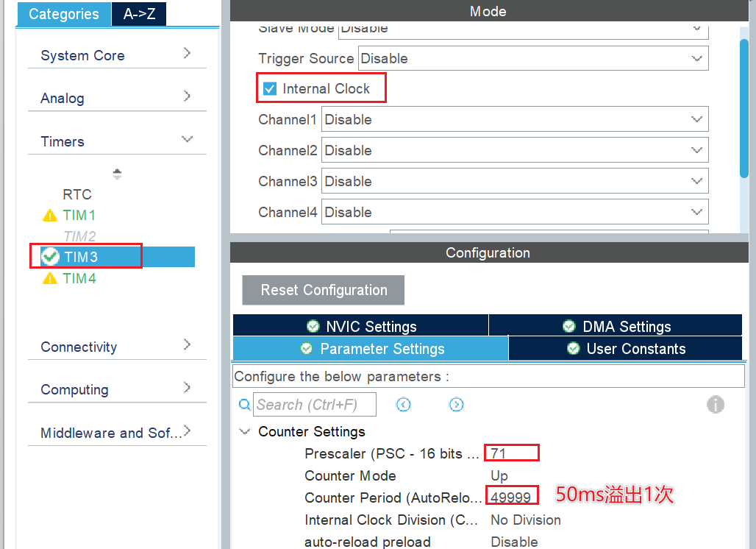Click the previous search result arrow icon
The image size is (756, 549).
coord(403,405)
